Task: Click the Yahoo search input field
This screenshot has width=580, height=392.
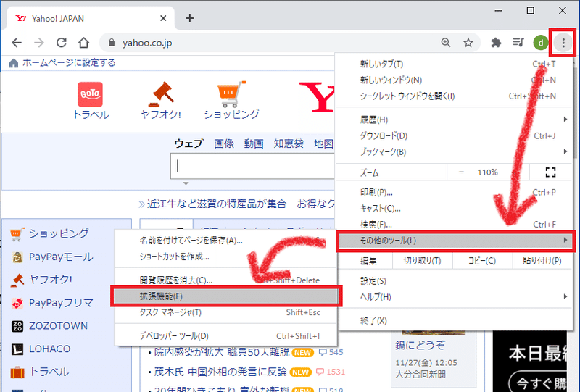Action: pos(252,166)
